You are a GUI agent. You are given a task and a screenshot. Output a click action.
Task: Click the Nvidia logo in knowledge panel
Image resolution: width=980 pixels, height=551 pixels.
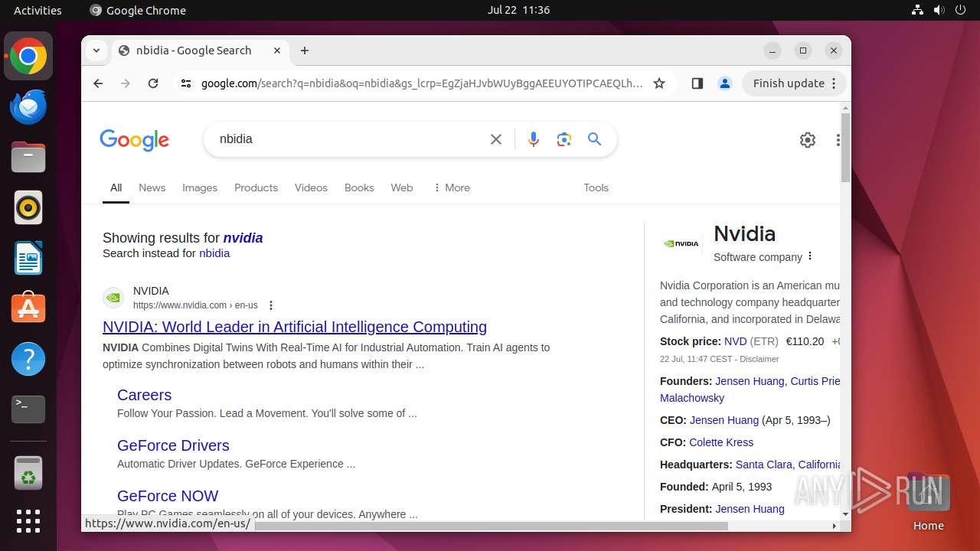pyautogui.click(x=681, y=244)
